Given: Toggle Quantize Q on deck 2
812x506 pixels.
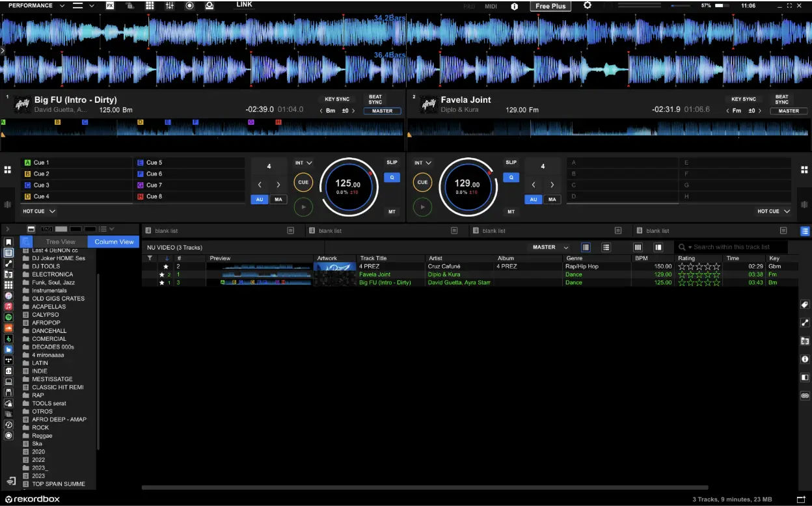Looking at the screenshot, I should point(511,177).
